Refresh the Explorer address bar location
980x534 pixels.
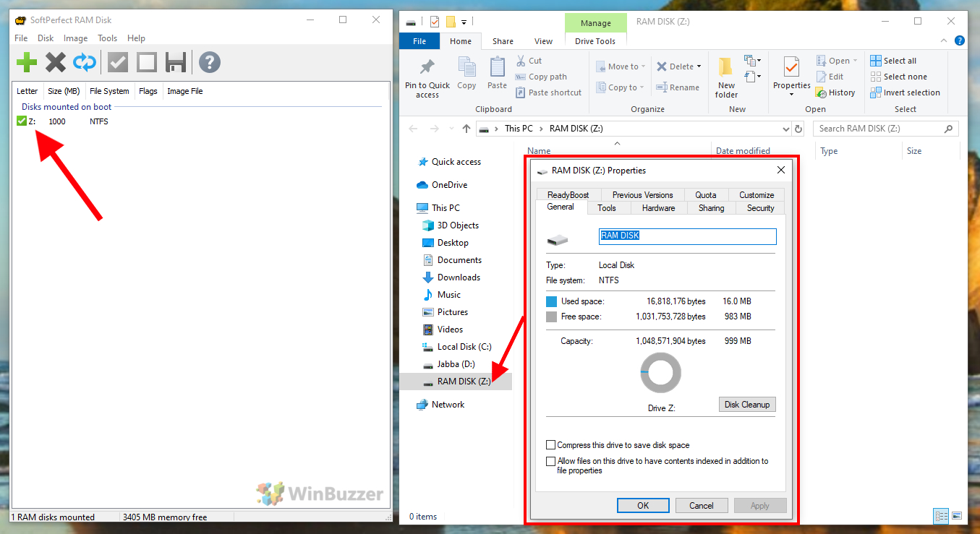[x=798, y=129]
